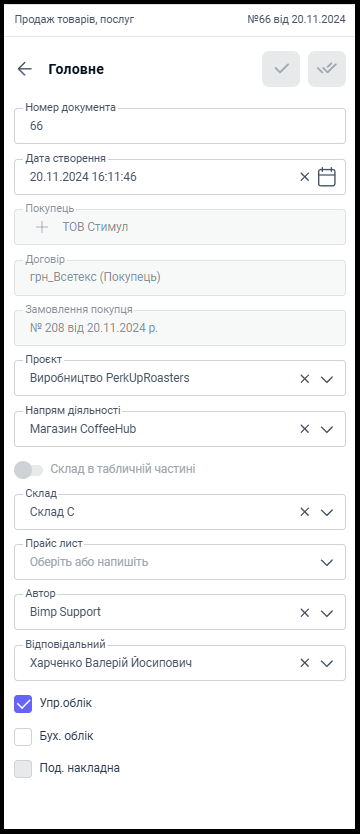Enable the Бух. облік checkbox
360x834 pixels.
[x=23, y=737]
